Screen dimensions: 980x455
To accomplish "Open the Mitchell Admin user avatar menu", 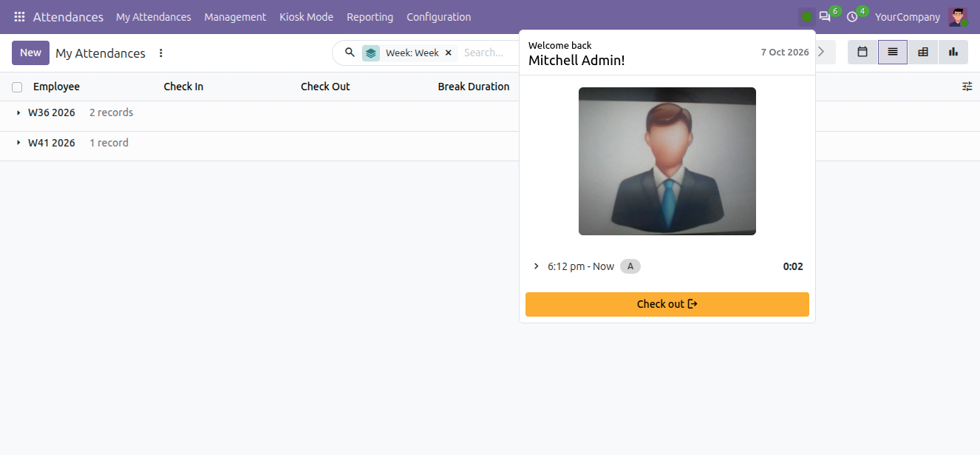I will tap(959, 16).
